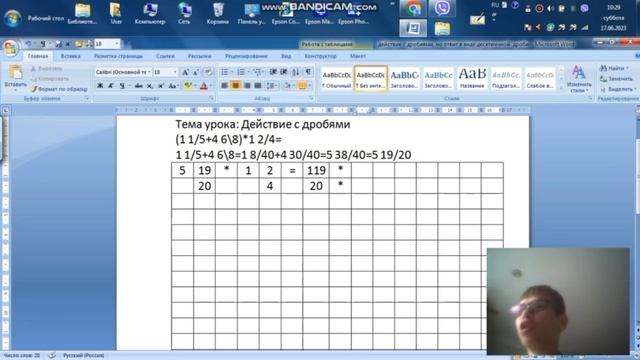Click the Clear Formatting icon
This screenshot has width=640, height=360.
tap(208, 72)
